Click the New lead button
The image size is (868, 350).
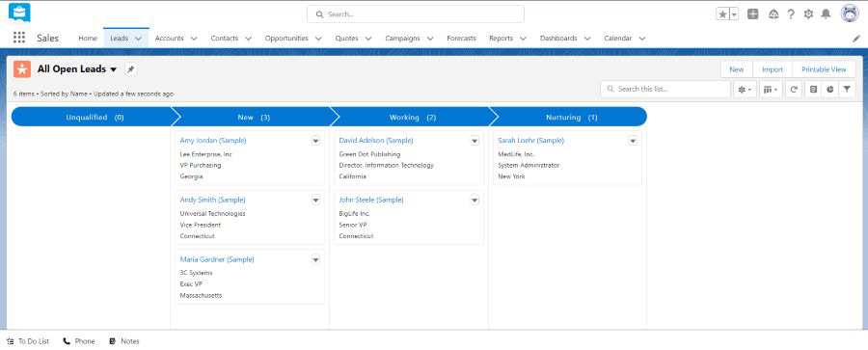pyautogui.click(x=736, y=69)
